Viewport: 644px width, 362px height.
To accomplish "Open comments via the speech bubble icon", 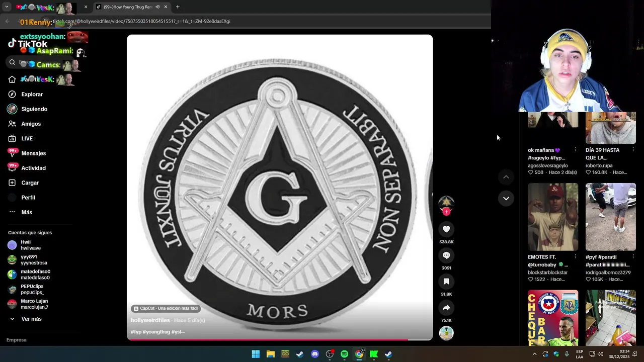I will tap(446, 255).
